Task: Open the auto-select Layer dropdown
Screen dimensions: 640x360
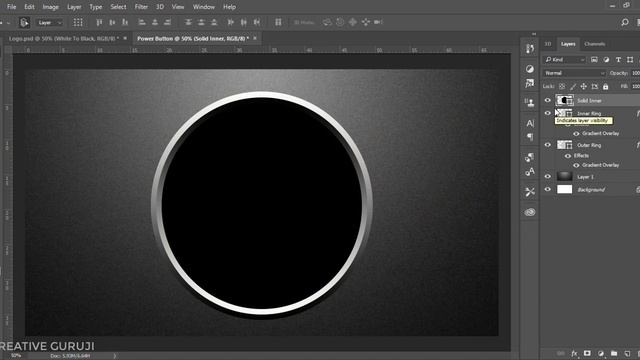Action: click(50, 22)
